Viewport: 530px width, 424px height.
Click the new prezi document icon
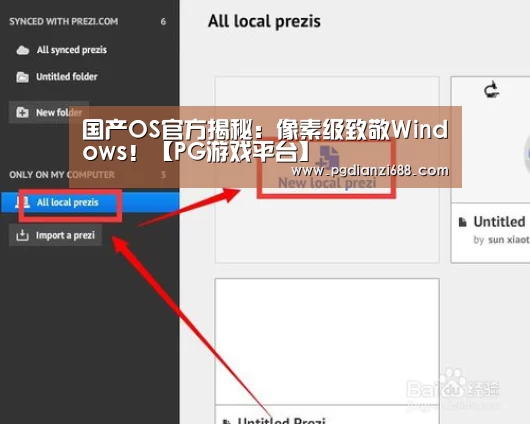pyautogui.click(x=327, y=157)
